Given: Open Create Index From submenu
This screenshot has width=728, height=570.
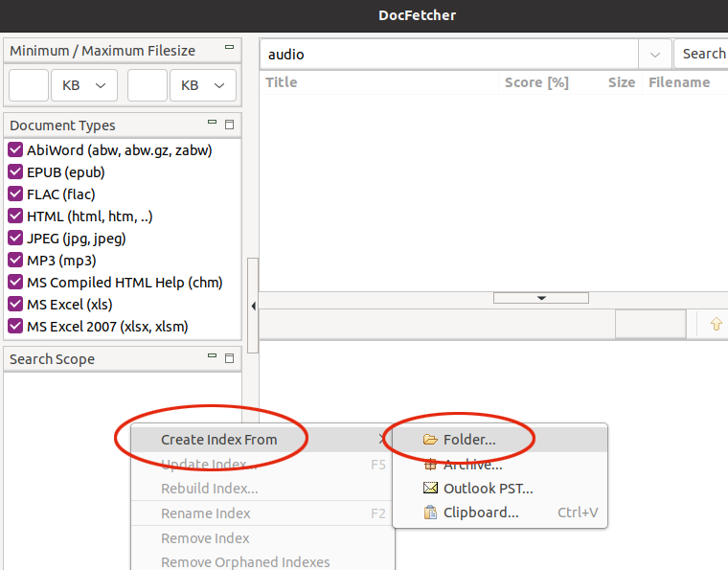Looking at the screenshot, I should [262, 440].
